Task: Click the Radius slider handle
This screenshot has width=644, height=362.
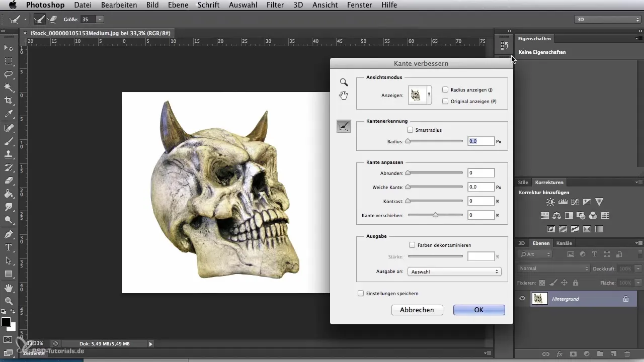Action: (408, 142)
